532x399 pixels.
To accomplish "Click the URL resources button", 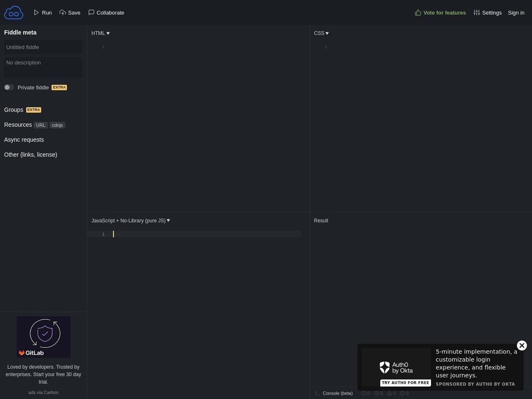I will (x=40, y=125).
